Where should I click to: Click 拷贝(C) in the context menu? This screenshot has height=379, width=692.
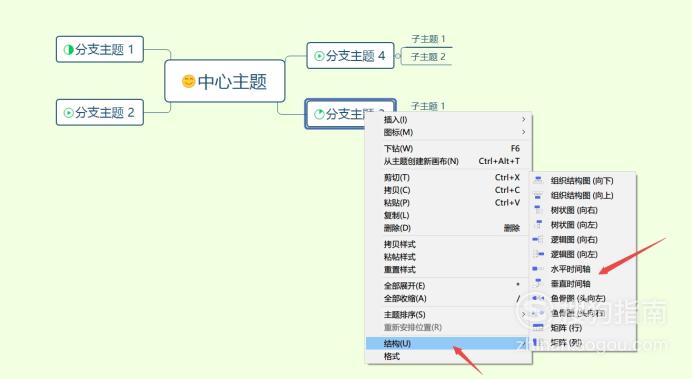[x=448, y=190]
